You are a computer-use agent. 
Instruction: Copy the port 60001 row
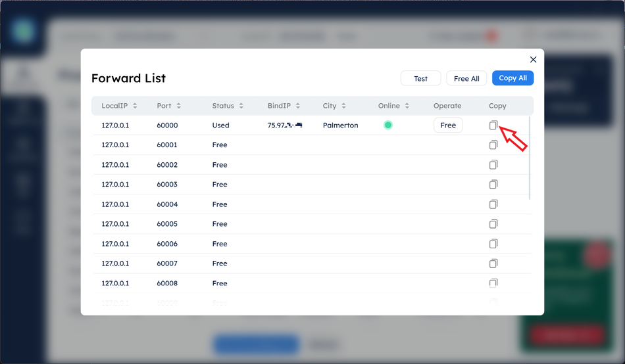coord(493,145)
